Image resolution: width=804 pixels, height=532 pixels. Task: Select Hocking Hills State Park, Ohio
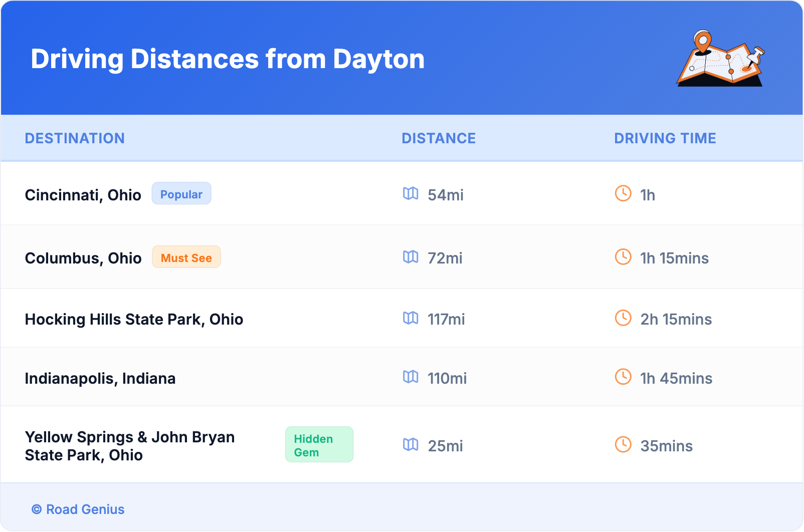pos(134,320)
